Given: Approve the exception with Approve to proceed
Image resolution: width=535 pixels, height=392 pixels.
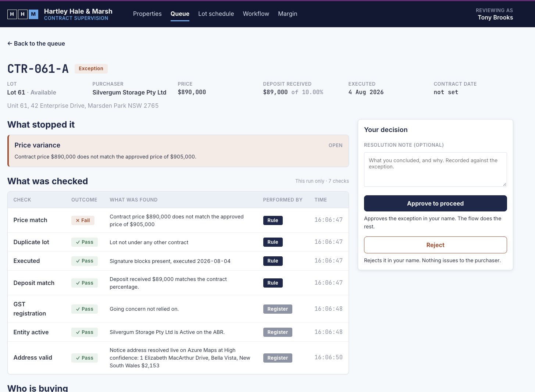Looking at the screenshot, I should (x=435, y=203).
